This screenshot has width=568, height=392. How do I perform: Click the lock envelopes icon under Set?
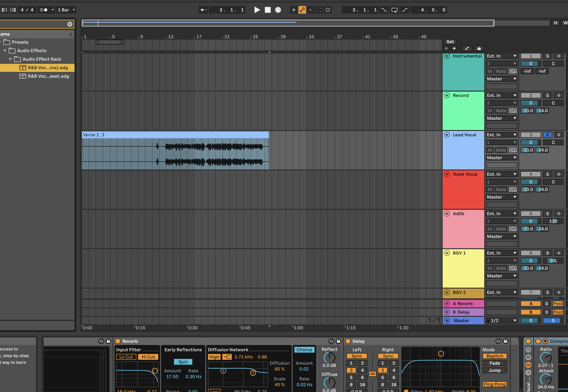coord(479,48)
